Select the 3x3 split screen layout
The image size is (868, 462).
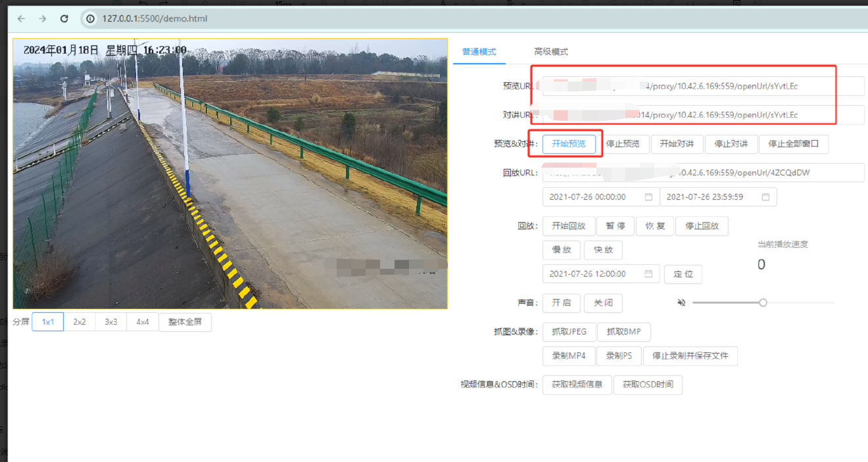click(x=111, y=322)
